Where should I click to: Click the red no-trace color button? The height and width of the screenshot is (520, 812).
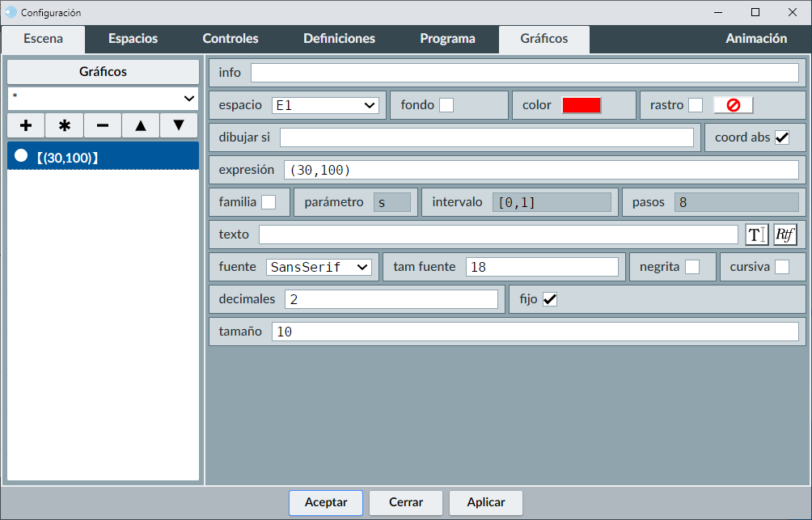(733, 105)
